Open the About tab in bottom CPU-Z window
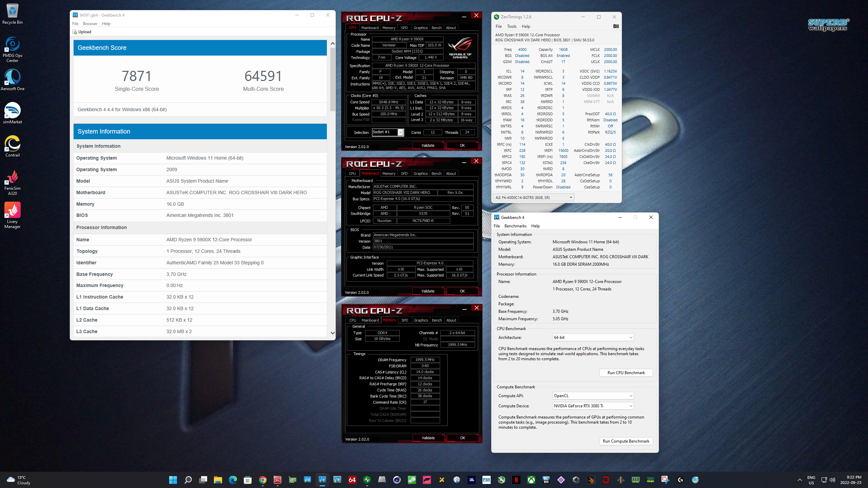868x488 pixels. pos(451,320)
